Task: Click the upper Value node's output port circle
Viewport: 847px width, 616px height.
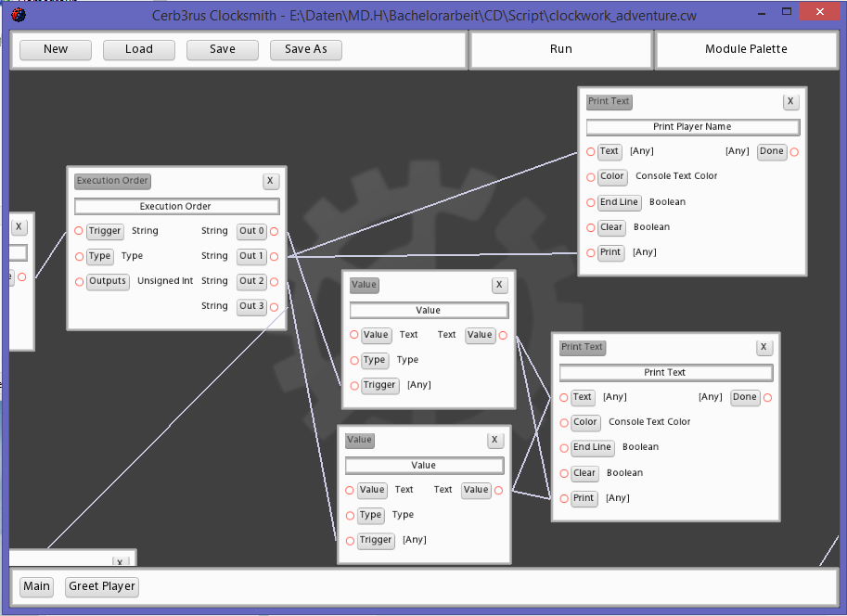Action: click(503, 336)
